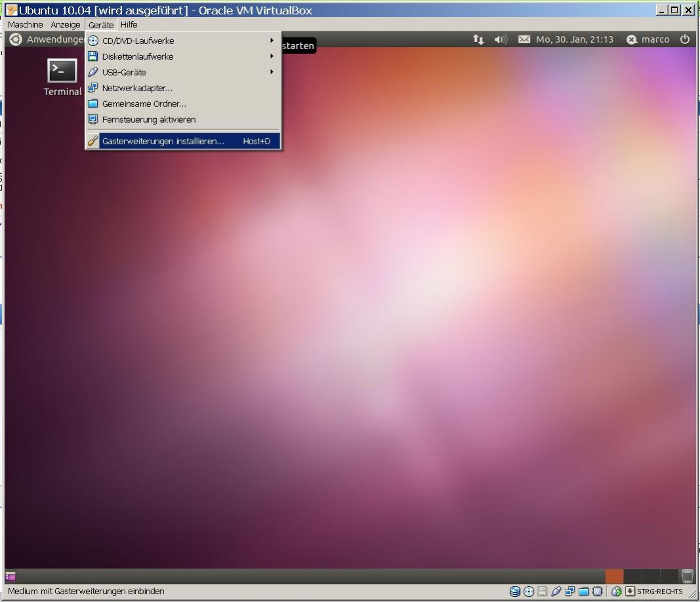This screenshot has width=700, height=602.
Task: Expand arrow next to USB-Geräte
Action: [272, 71]
